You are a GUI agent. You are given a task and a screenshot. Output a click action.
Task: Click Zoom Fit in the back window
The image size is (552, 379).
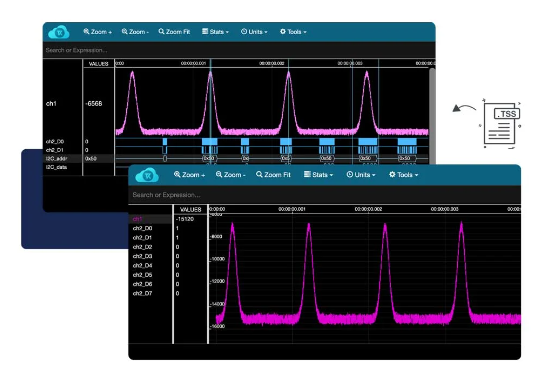point(174,32)
